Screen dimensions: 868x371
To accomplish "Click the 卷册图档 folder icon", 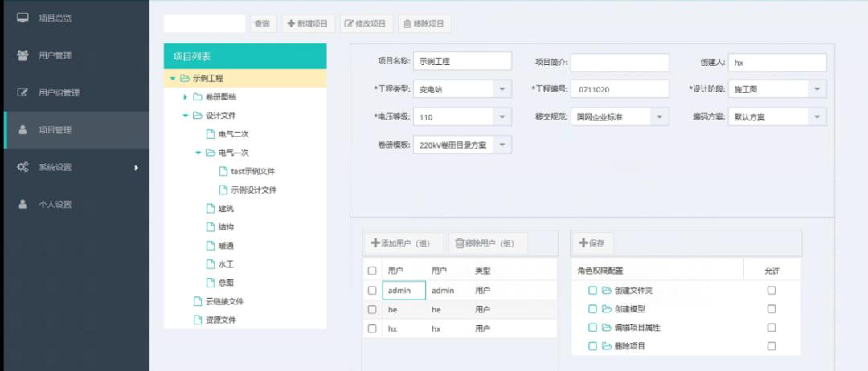I will click(198, 96).
